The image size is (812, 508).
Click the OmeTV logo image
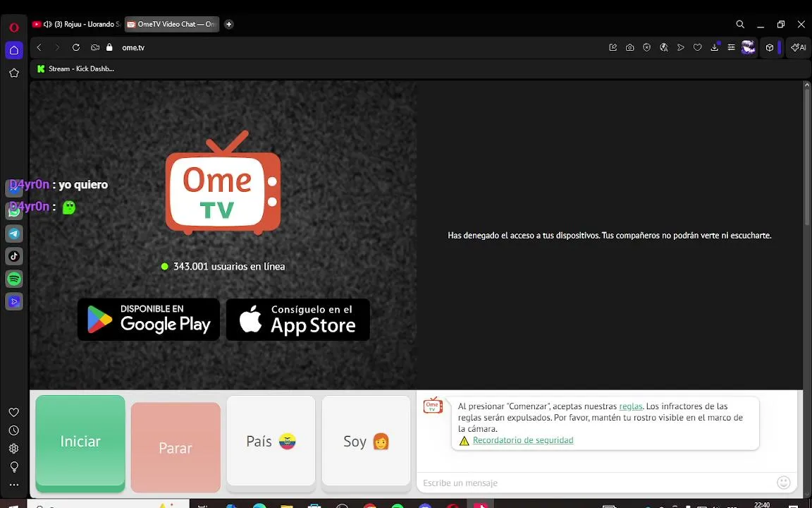(223, 183)
